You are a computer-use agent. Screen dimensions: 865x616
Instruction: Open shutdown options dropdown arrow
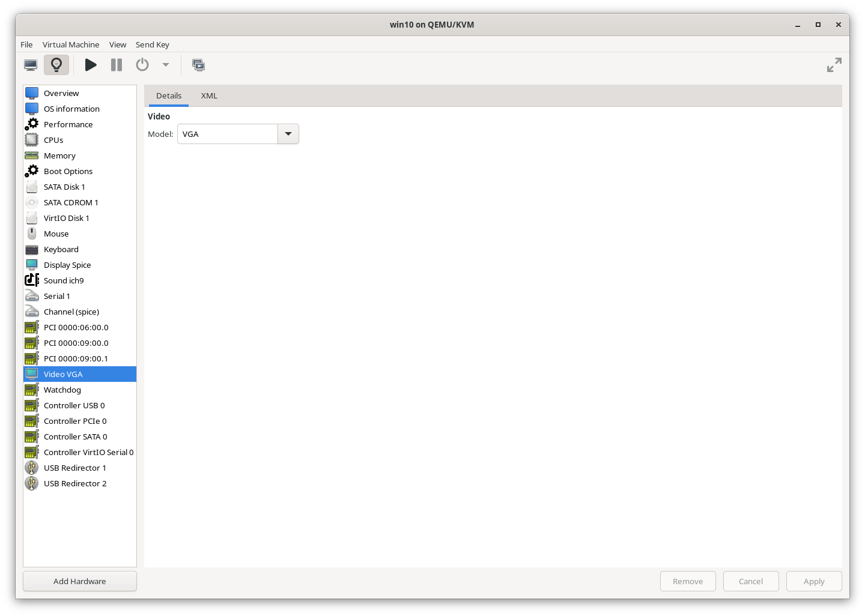166,65
